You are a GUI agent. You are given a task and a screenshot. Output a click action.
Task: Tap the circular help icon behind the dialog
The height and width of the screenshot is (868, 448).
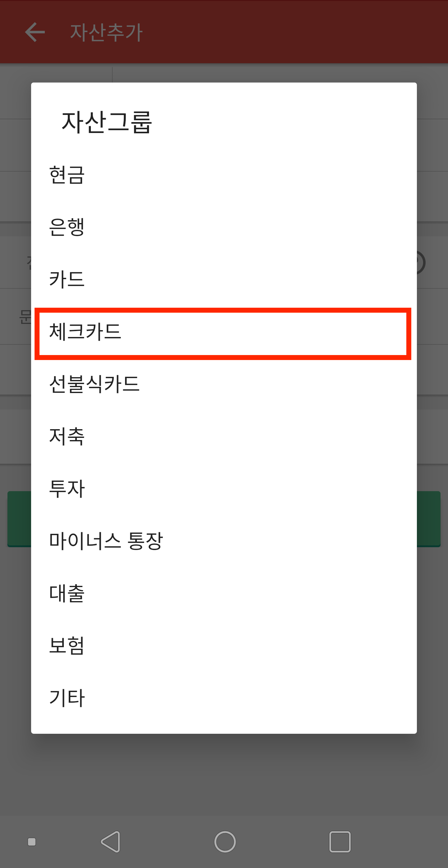tap(421, 263)
